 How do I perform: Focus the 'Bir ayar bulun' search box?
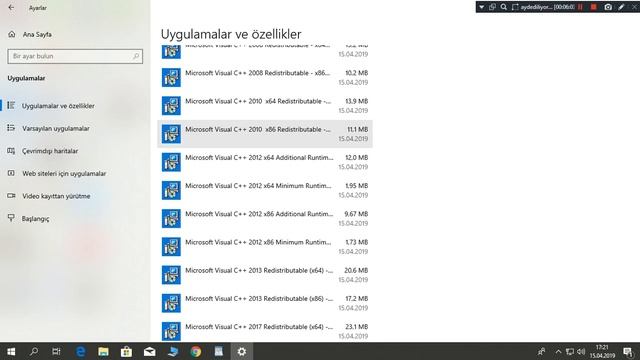pos(75,56)
